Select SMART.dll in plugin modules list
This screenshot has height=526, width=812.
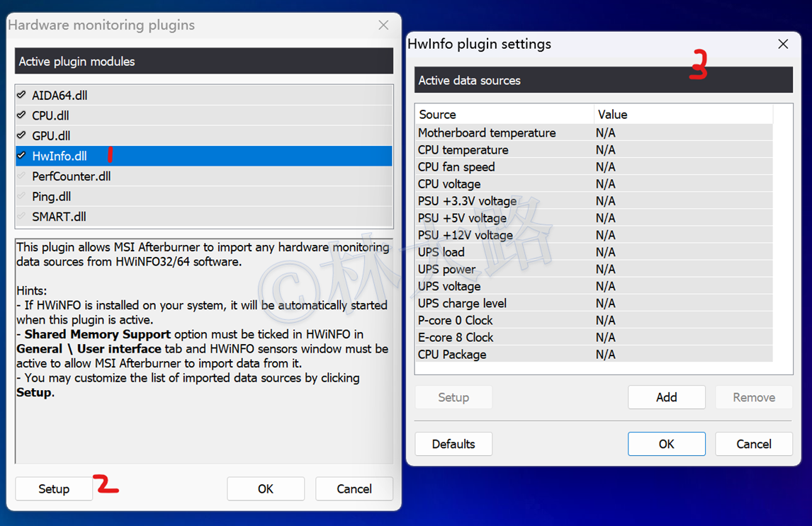pyautogui.click(x=203, y=217)
